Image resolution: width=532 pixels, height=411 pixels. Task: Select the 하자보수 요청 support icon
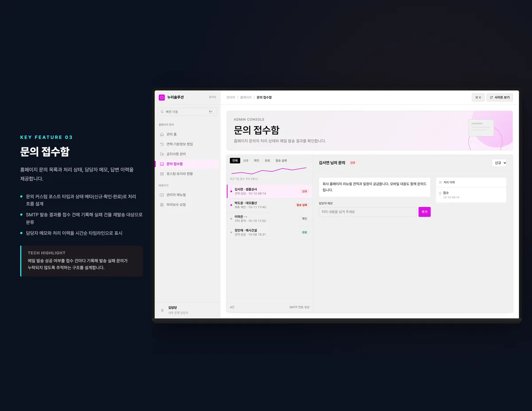click(x=162, y=205)
